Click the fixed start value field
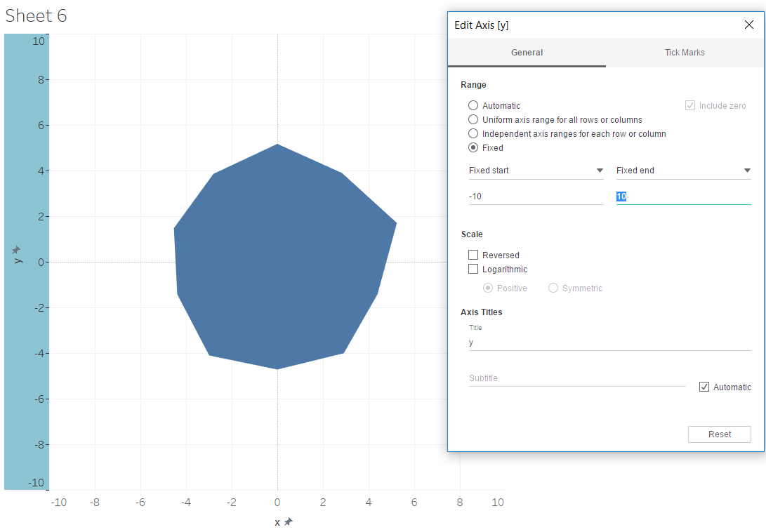766x532 pixels. point(536,197)
